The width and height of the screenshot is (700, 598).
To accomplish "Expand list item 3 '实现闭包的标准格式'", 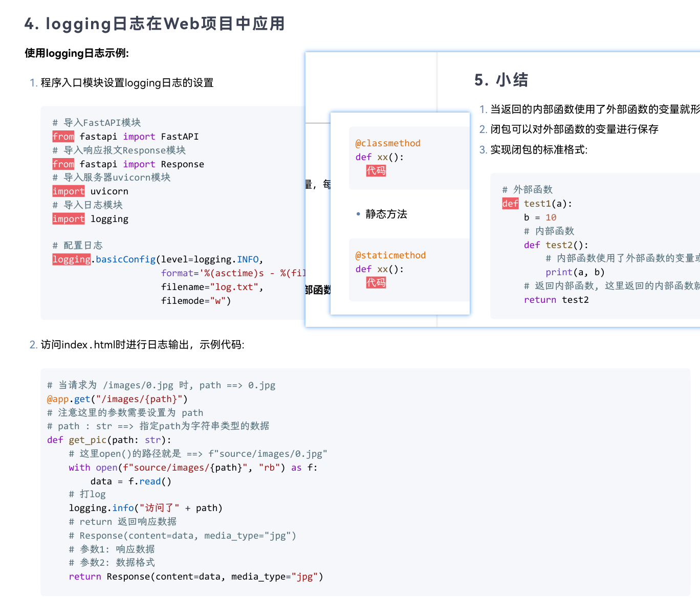I will tap(537, 149).
